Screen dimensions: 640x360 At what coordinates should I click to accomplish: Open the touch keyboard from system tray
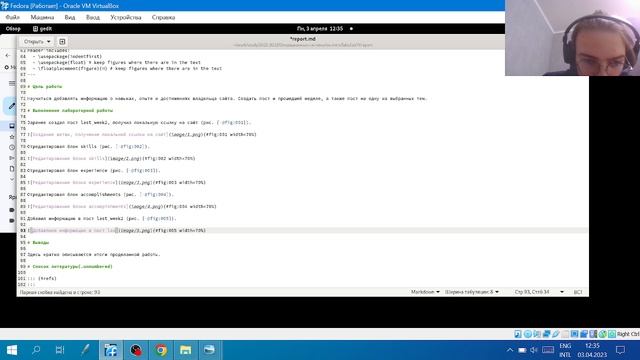click(548, 350)
